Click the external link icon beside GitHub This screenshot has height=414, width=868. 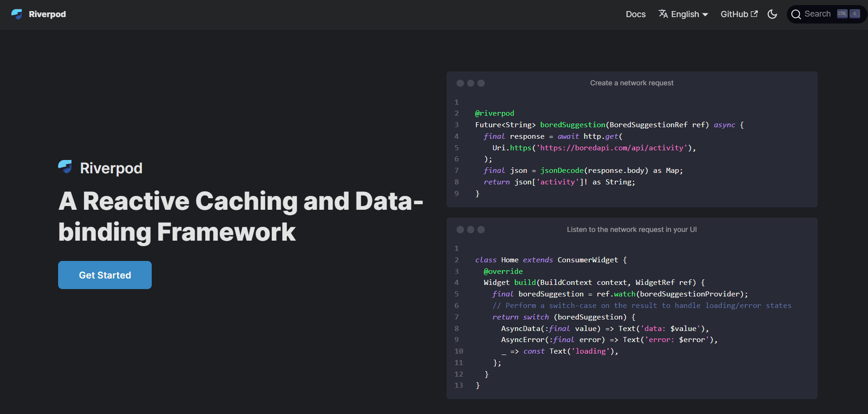pyautogui.click(x=755, y=14)
